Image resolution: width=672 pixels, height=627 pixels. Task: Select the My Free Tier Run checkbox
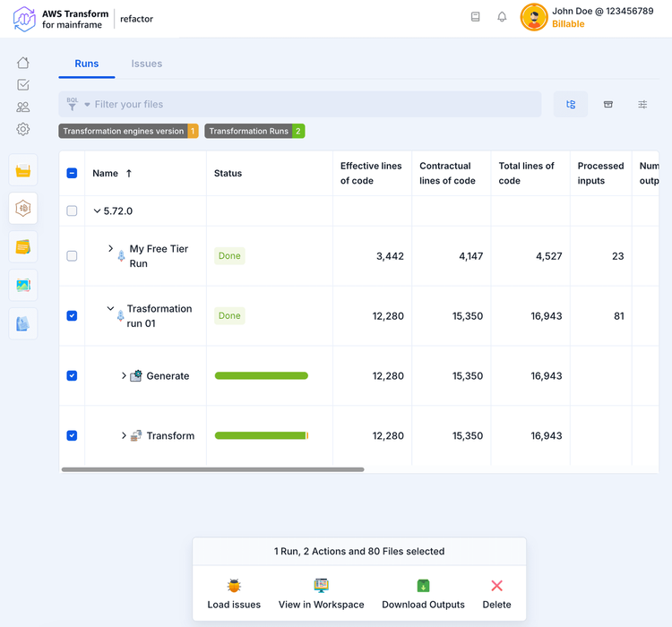click(x=72, y=256)
